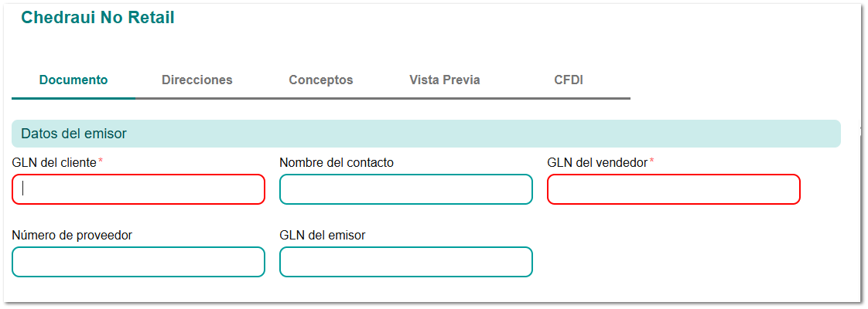The width and height of the screenshot is (868, 309).
Task: Click the "Nombre del contacto" label text
Action: (337, 162)
